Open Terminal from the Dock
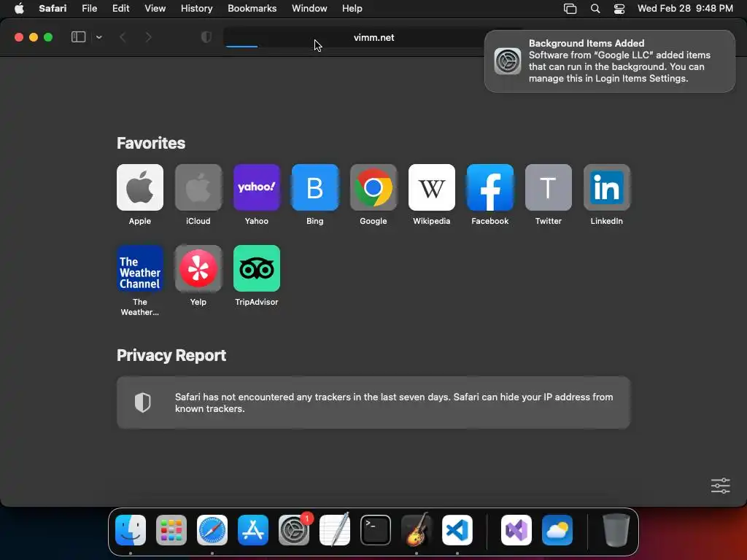Image resolution: width=747 pixels, height=560 pixels. click(376, 530)
